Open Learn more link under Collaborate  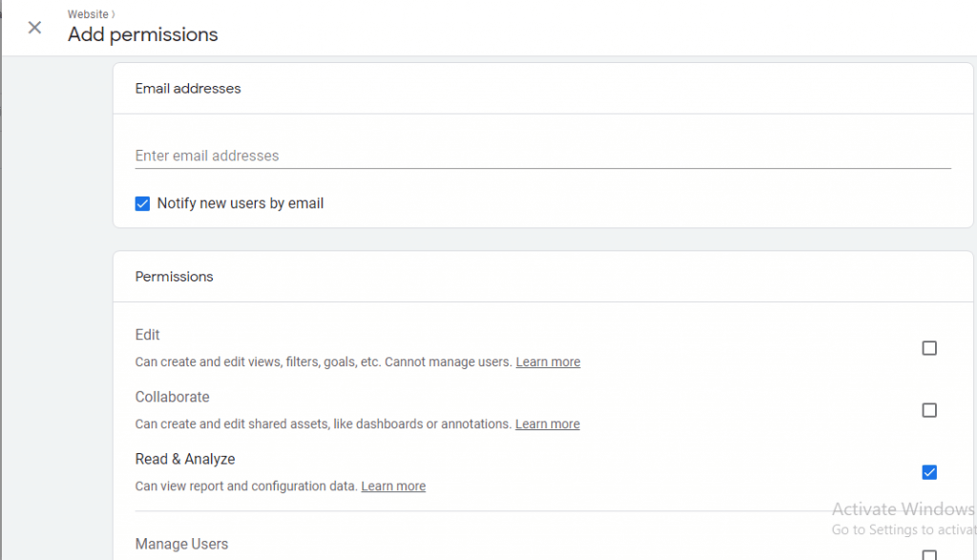tap(548, 425)
